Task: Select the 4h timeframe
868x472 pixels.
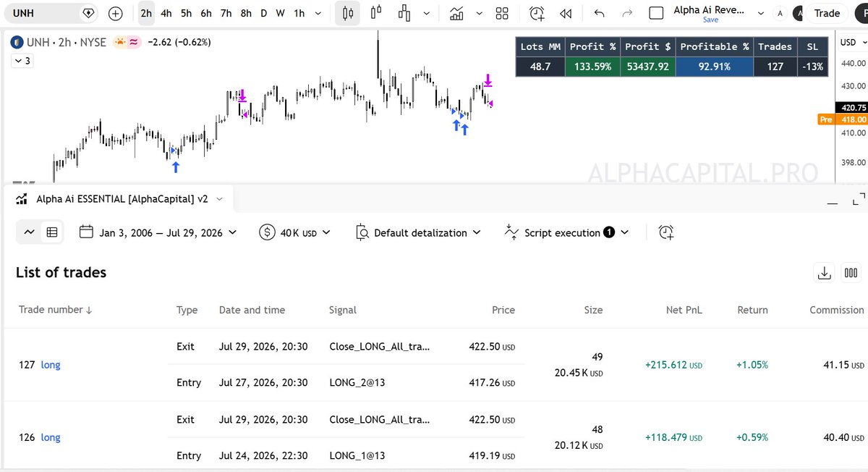Action: [x=166, y=13]
